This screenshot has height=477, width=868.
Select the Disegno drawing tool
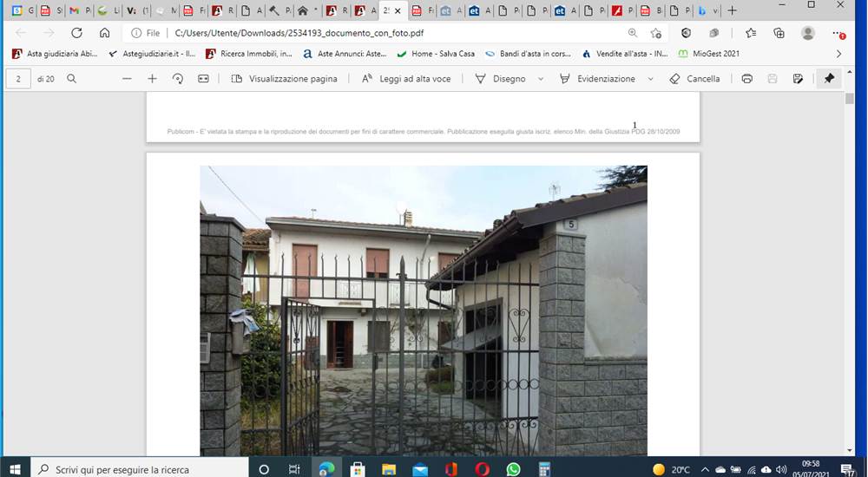[501, 79]
